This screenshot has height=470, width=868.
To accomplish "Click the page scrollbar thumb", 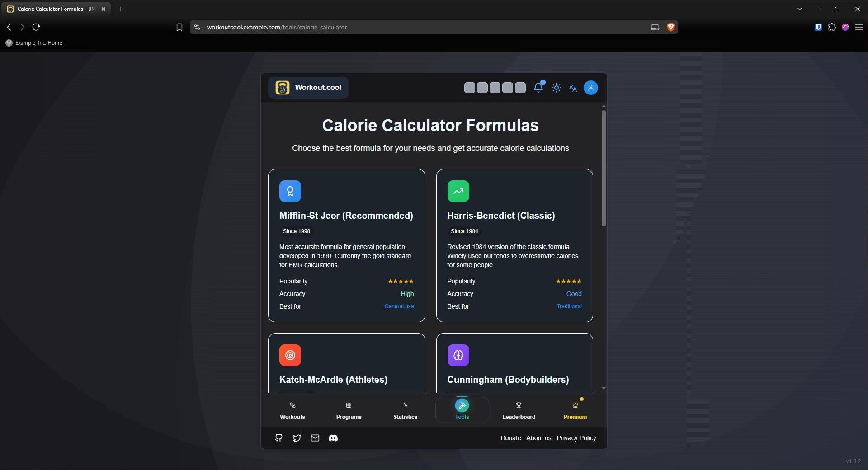I will click(x=604, y=168).
